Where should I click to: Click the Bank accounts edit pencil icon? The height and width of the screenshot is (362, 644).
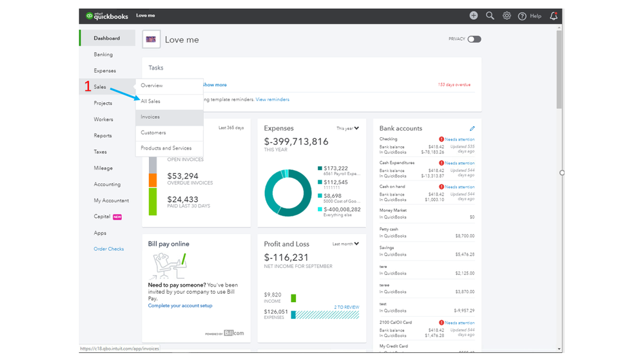click(x=472, y=128)
